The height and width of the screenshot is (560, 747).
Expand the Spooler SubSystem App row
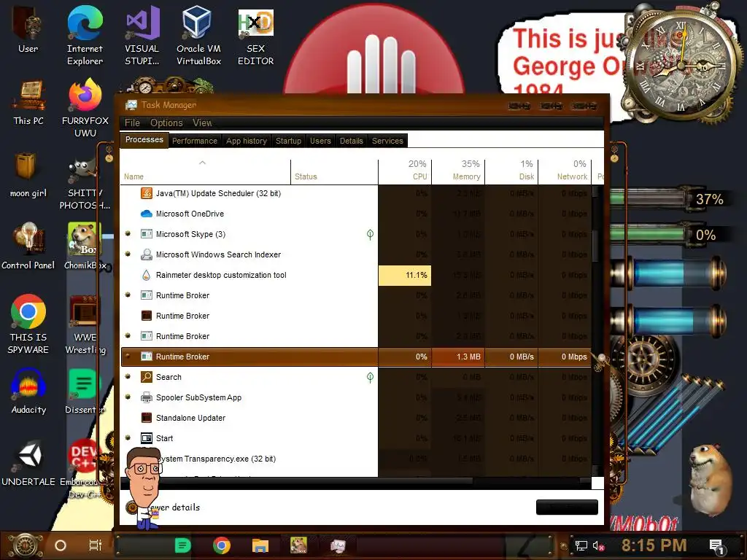click(128, 397)
